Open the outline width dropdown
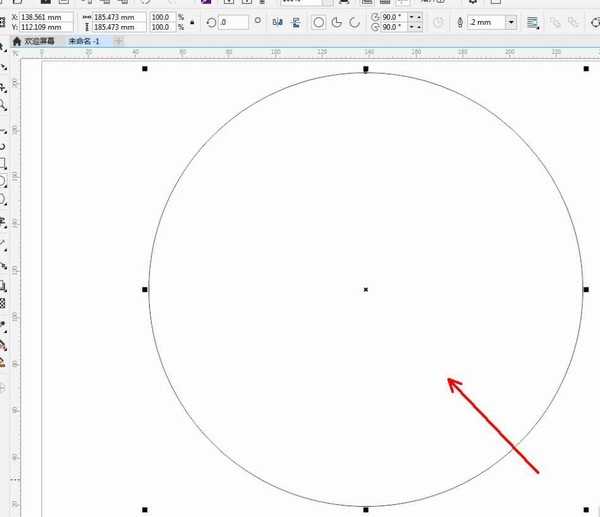 click(x=511, y=22)
